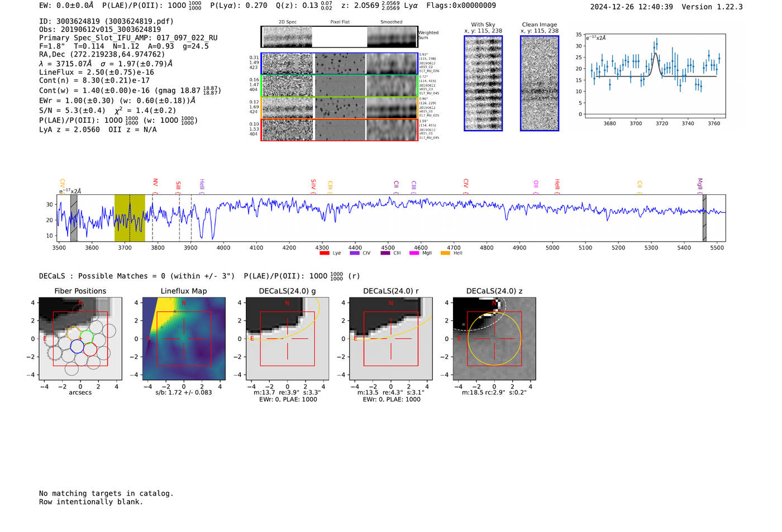Screen dimensions: 782x532
Task: Click the magenta OII line marker
Action: point(536,186)
